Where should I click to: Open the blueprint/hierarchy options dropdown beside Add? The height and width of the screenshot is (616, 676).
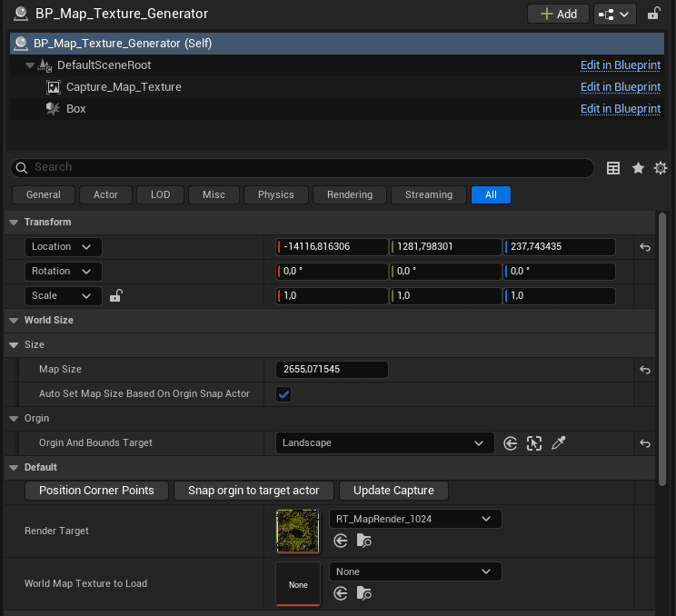614,15
